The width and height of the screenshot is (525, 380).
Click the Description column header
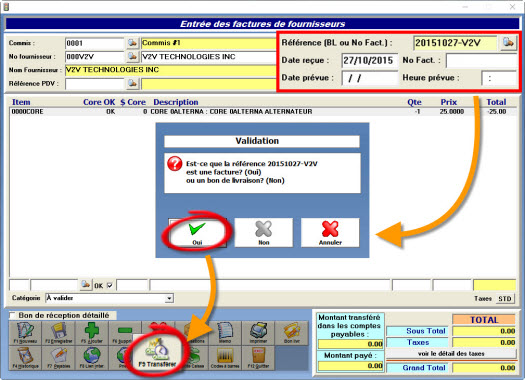point(176,102)
